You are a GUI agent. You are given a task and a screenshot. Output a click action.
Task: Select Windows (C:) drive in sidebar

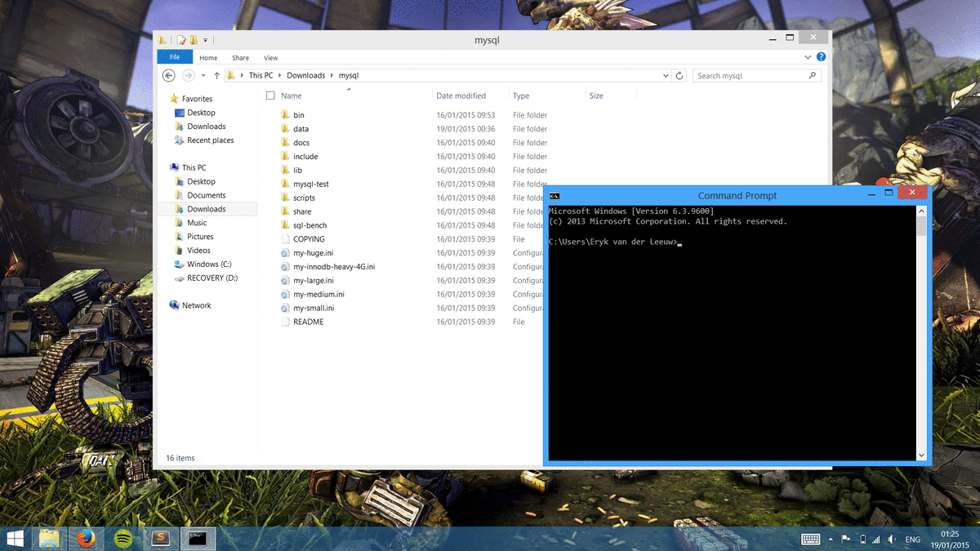pyautogui.click(x=209, y=264)
